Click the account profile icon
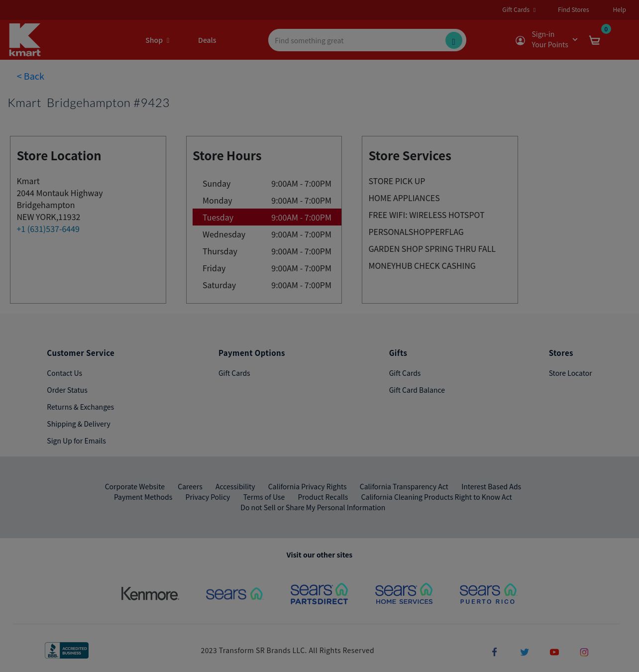The image size is (639, 672). (x=520, y=40)
